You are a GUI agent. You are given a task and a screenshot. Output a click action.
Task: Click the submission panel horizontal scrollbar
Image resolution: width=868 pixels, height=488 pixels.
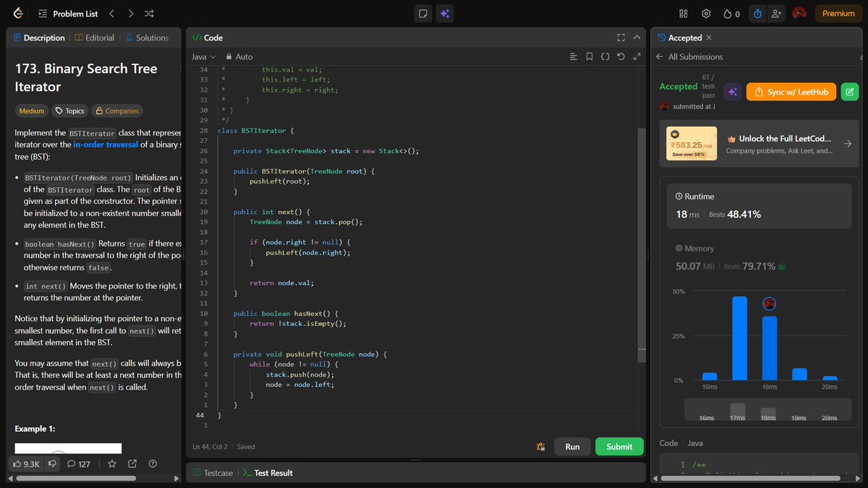point(751,479)
